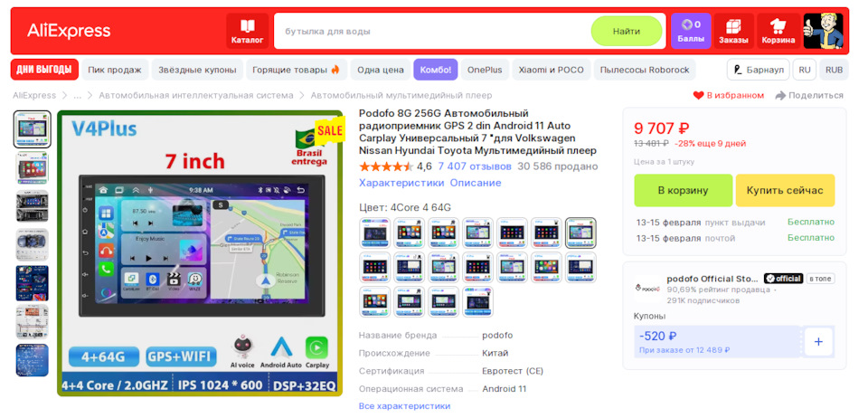Open Комбо! tab
Image resolution: width=868 pixels, height=418 pixels.
[x=436, y=70]
